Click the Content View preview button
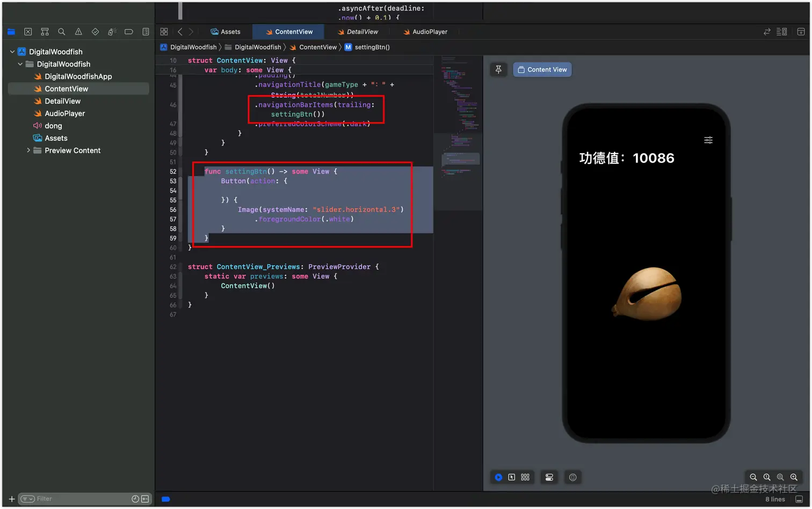 click(542, 69)
